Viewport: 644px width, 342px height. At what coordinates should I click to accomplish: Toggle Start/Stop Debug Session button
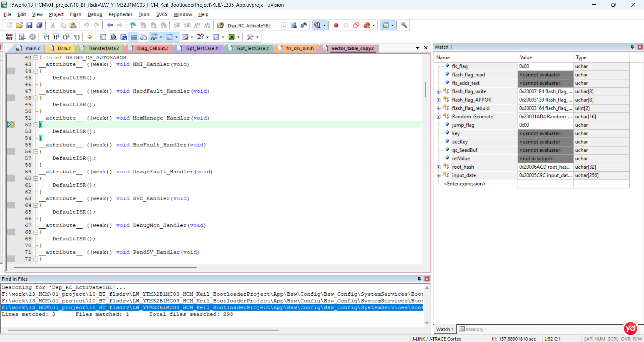[x=317, y=25]
